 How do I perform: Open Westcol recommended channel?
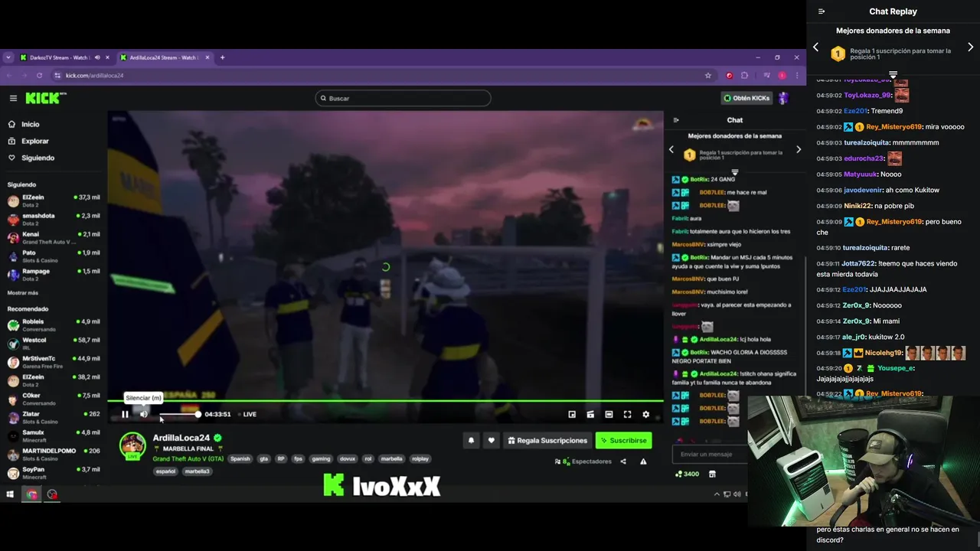(x=54, y=342)
